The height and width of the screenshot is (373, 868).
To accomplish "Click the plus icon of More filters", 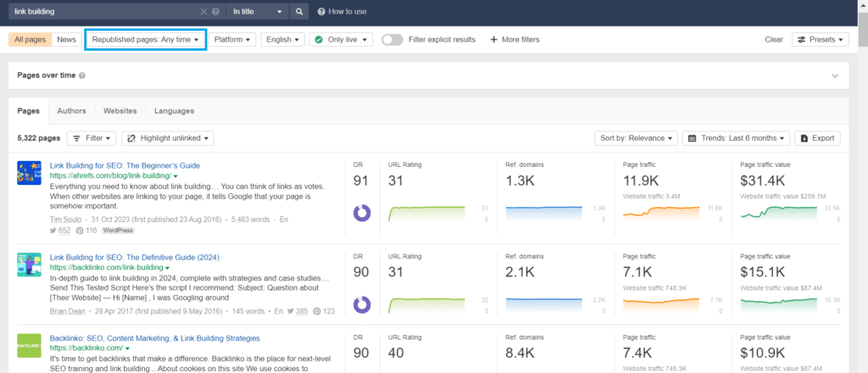I will click(494, 40).
